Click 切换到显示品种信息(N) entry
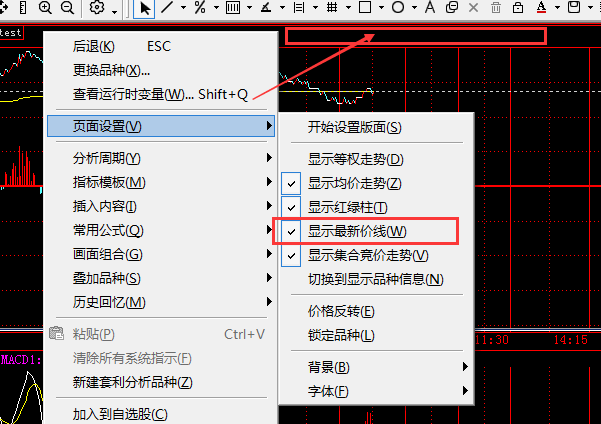 tap(377, 279)
